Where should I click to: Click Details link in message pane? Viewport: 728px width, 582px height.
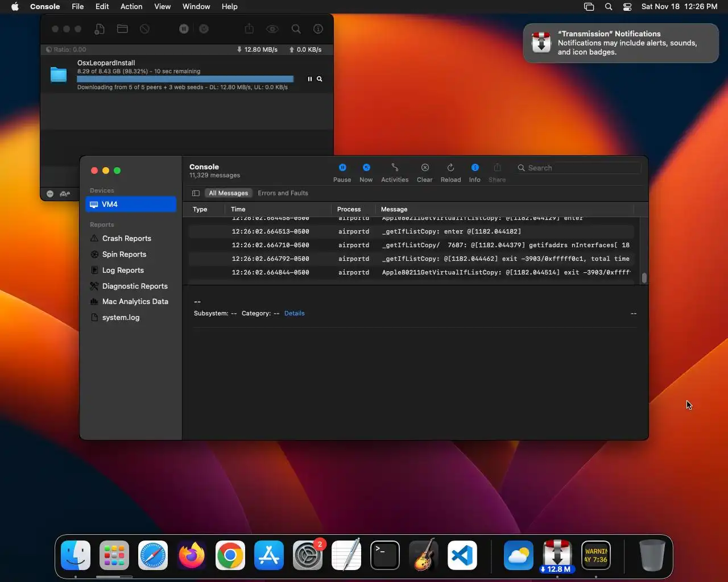(294, 313)
